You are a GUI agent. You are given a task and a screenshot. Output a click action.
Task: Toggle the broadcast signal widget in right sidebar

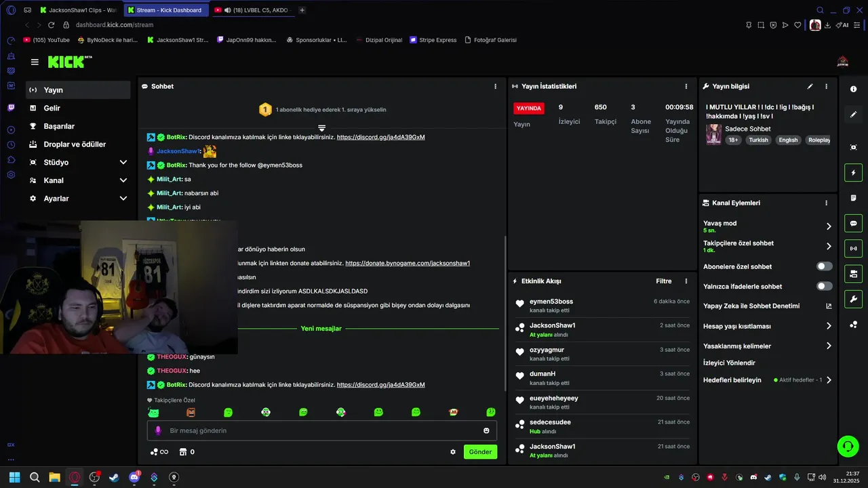pos(853,249)
